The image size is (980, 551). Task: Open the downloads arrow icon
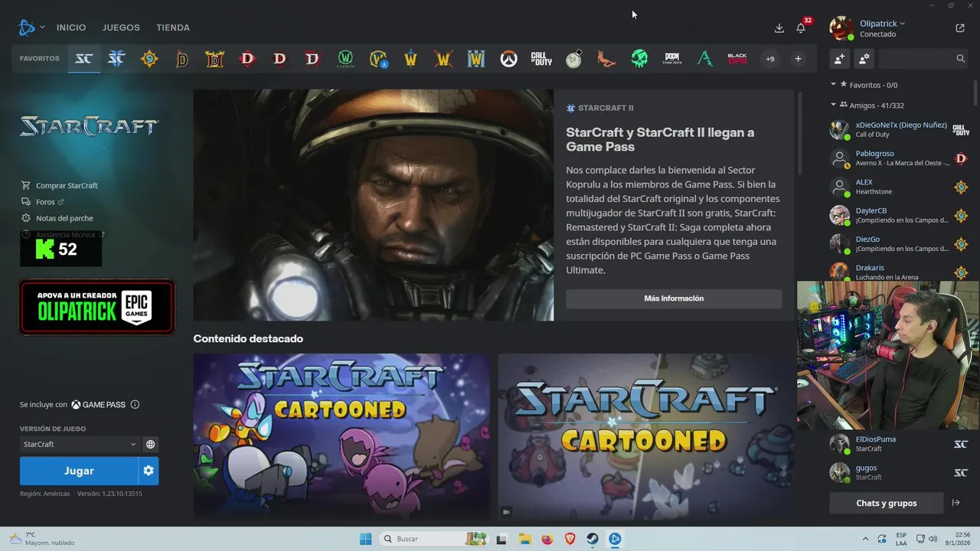tap(779, 28)
